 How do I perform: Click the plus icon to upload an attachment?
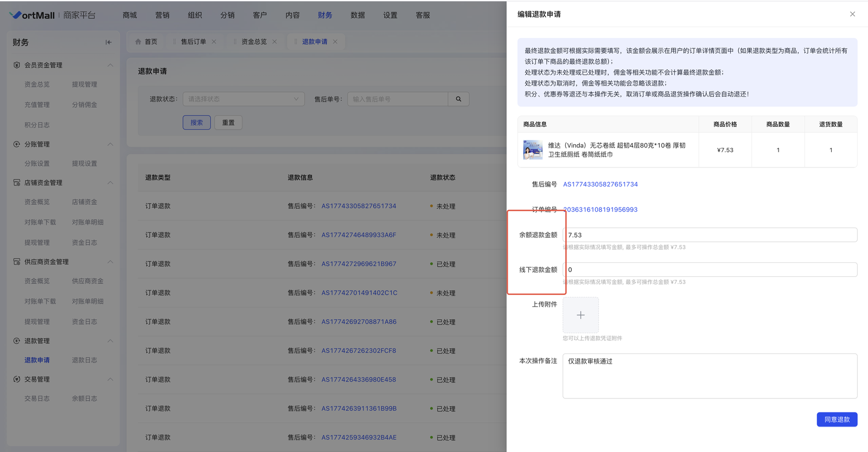(580, 315)
